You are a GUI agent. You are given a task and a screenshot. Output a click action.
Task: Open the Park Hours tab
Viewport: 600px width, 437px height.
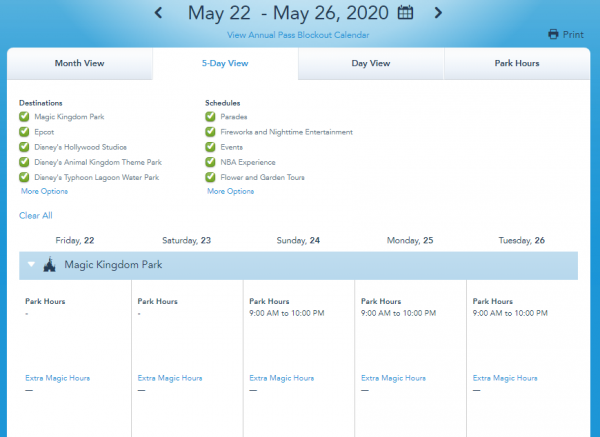coord(517,63)
